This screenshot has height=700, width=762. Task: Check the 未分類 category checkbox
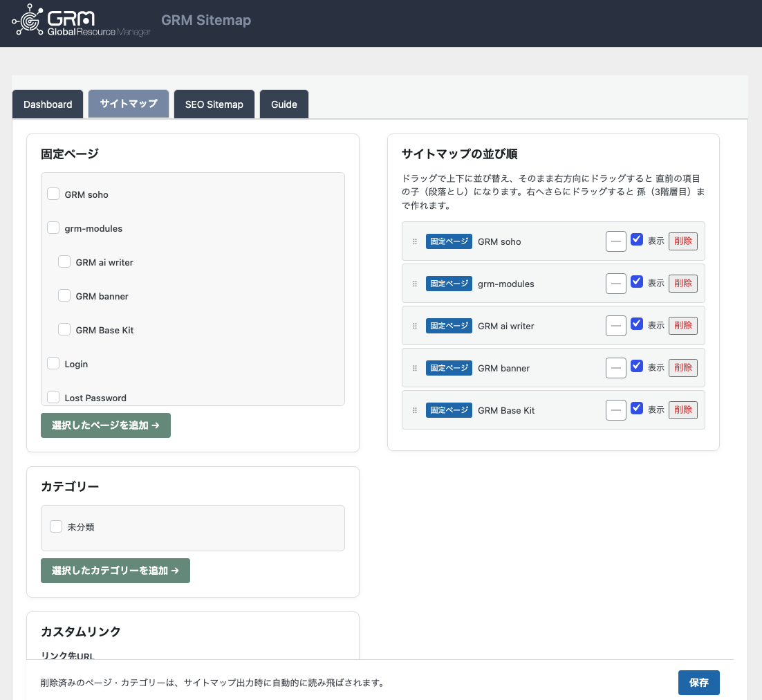(x=56, y=526)
